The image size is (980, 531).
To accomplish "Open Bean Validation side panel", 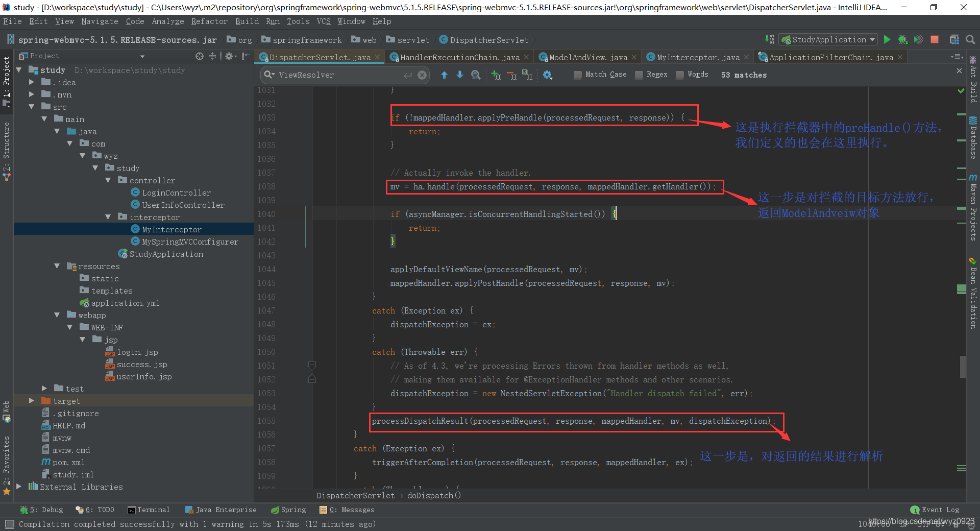I will point(973,294).
